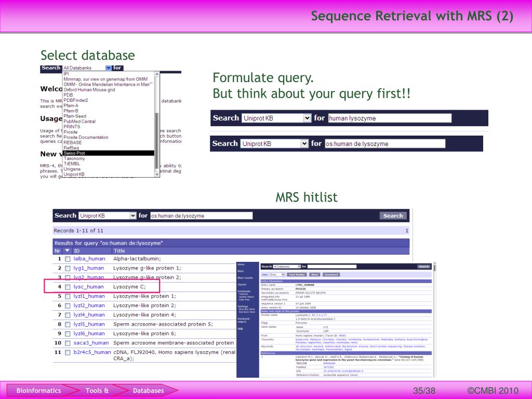The height and width of the screenshot is (399, 532).
Task: Click the databank list scrollbar thumb
Action: pos(157,141)
